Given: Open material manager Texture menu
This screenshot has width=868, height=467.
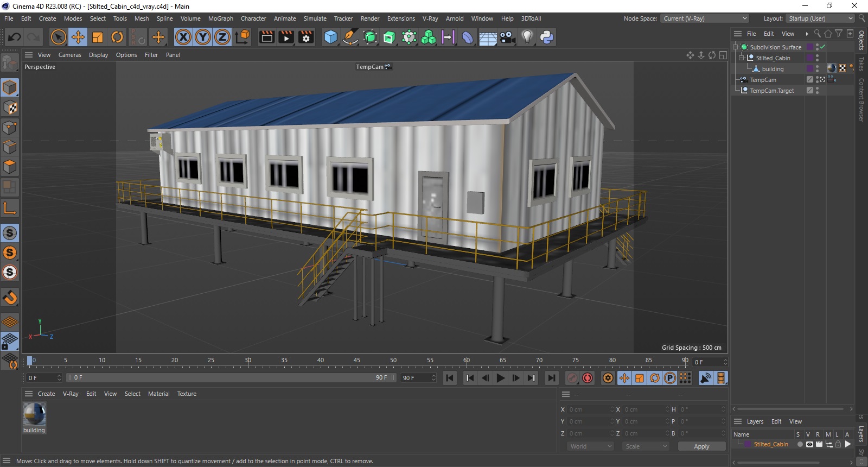Looking at the screenshot, I should (x=187, y=394).
